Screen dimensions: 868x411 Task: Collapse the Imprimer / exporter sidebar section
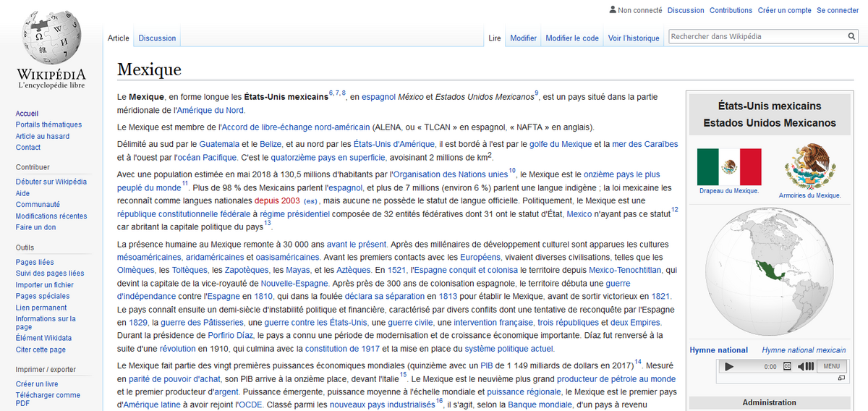(x=46, y=369)
